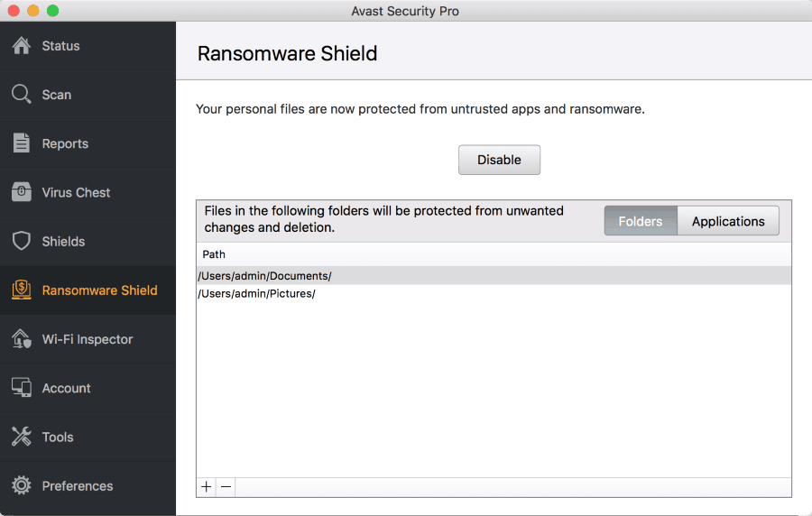Select Ransomware Shield sidebar label
Image resolution: width=812 pixels, height=516 pixels.
coord(99,290)
